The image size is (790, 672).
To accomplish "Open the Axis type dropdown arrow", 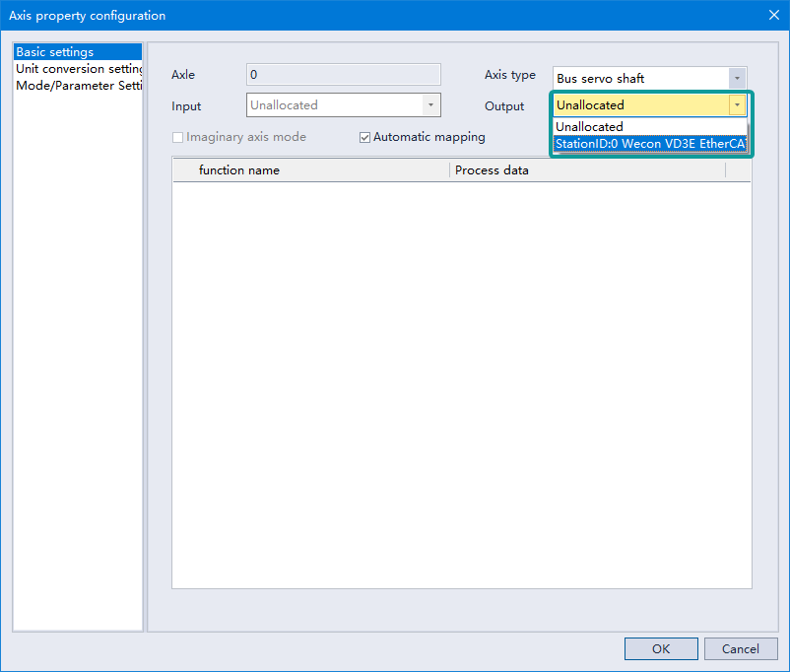I will point(737,78).
